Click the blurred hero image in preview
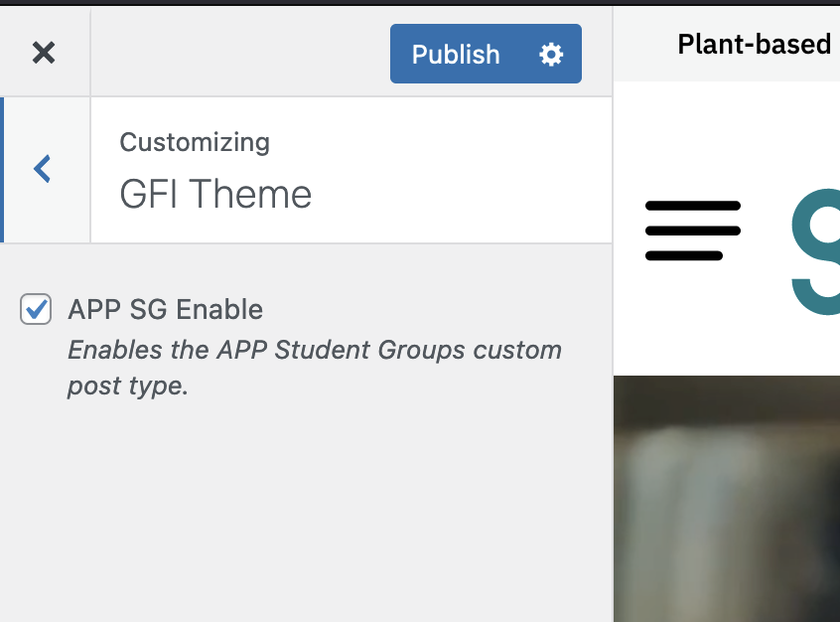The width and height of the screenshot is (840, 622). pyautogui.click(x=727, y=497)
